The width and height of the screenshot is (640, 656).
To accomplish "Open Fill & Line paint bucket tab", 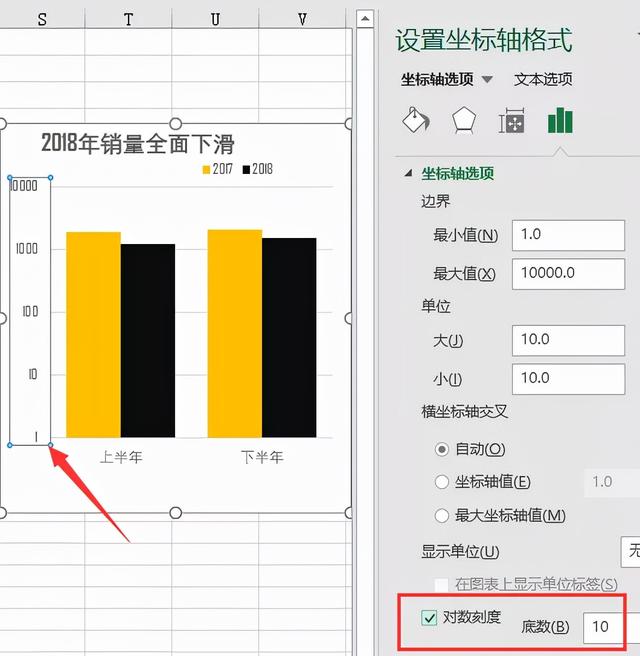I will pos(416,120).
